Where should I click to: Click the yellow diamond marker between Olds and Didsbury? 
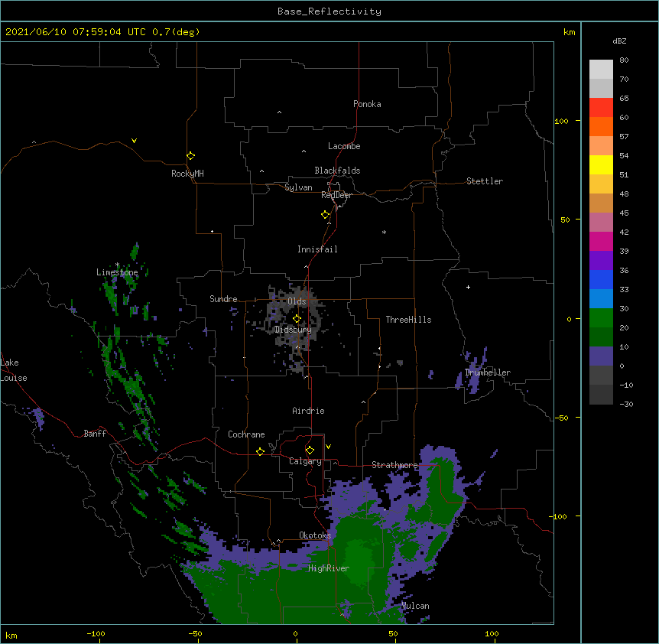pos(297,319)
